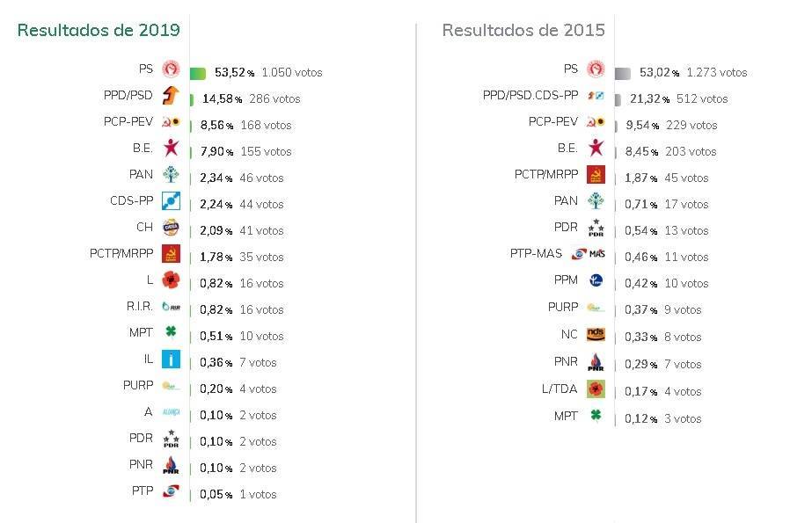
Task: Click the PCTP/MRPP red logo in 2015
Action: coord(596,174)
